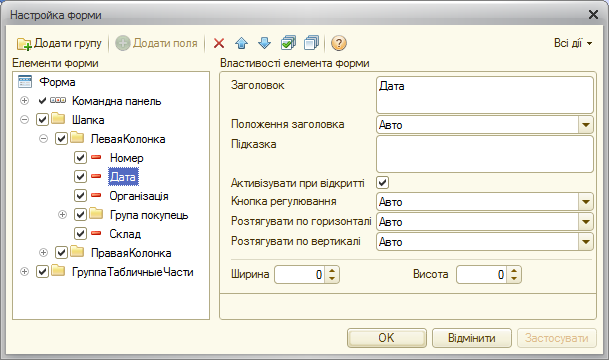Click the 'Відмінити' cancel button
This screenshot has width=609, height=360.
[472, 338]
